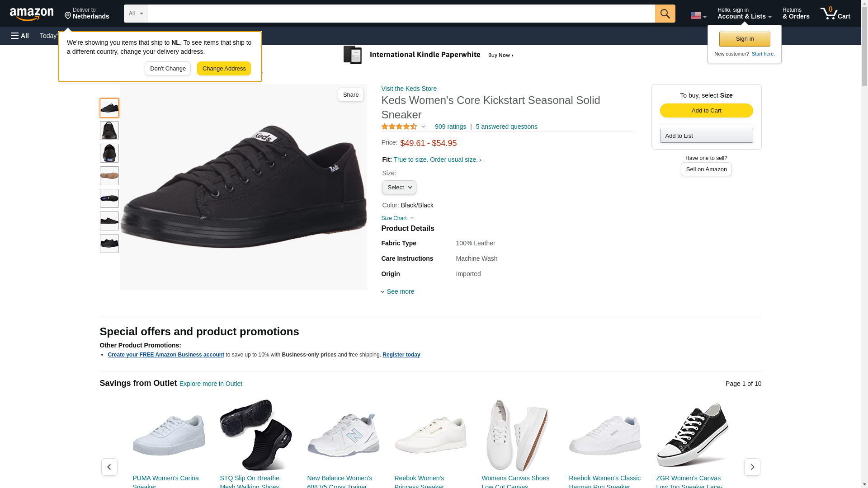Click the yellow Sign in button
The width and height of the screenshot is (868, 488).
[744, 39]
